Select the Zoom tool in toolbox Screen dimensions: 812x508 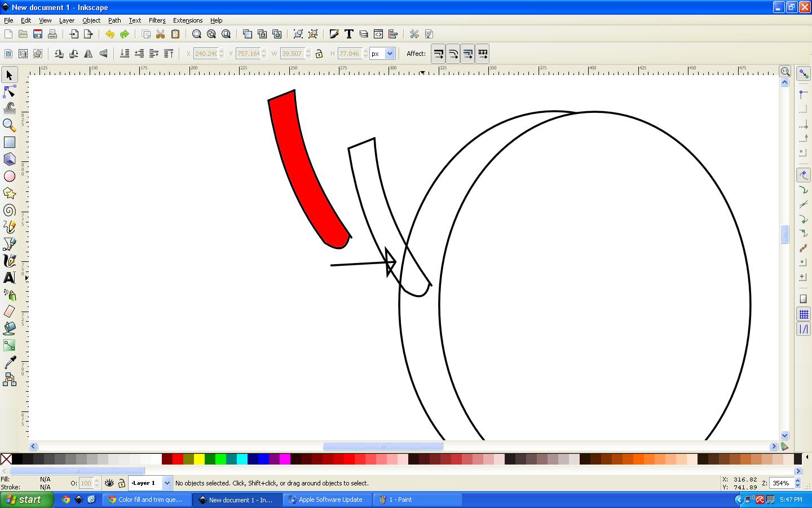[10, 125]
